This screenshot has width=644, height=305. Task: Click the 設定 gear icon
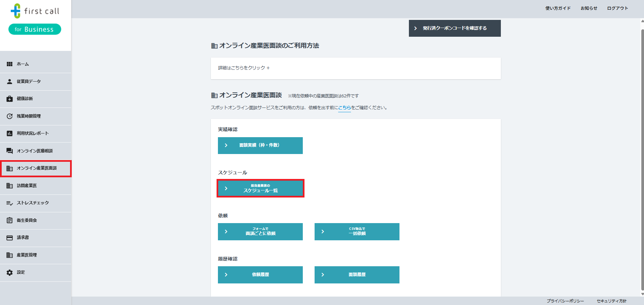[9, 272]
